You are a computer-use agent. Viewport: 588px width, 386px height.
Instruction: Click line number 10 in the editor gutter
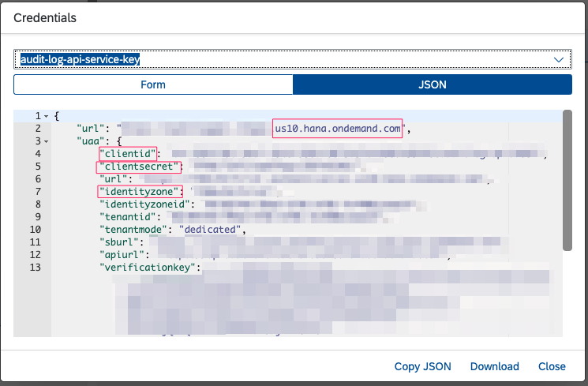tap(36, 230)
